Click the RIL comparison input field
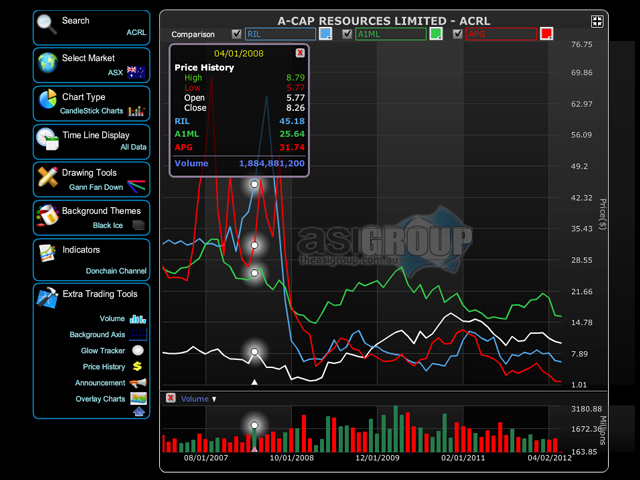Screen dimensions: 640x480 click(280, 34)
